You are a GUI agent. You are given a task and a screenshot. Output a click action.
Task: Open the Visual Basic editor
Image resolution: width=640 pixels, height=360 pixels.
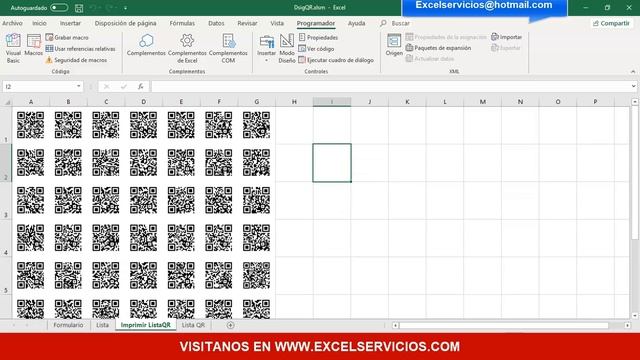13,48
